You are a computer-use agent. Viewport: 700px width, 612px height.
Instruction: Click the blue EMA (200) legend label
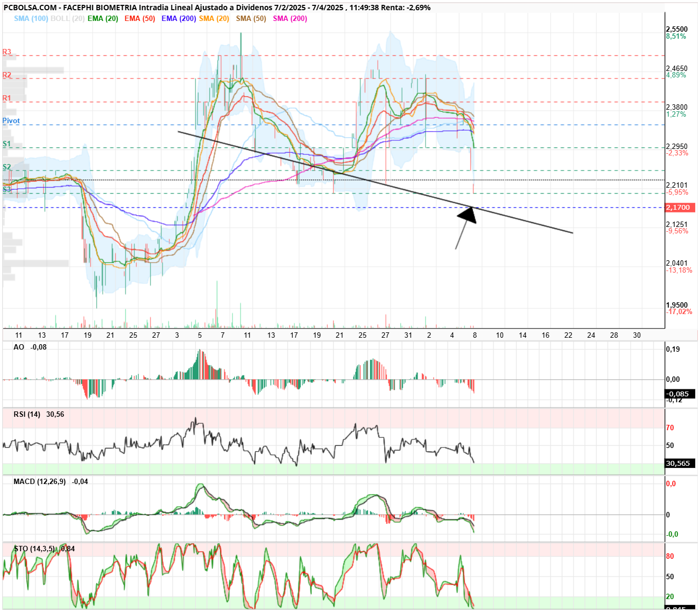(179, 18)
